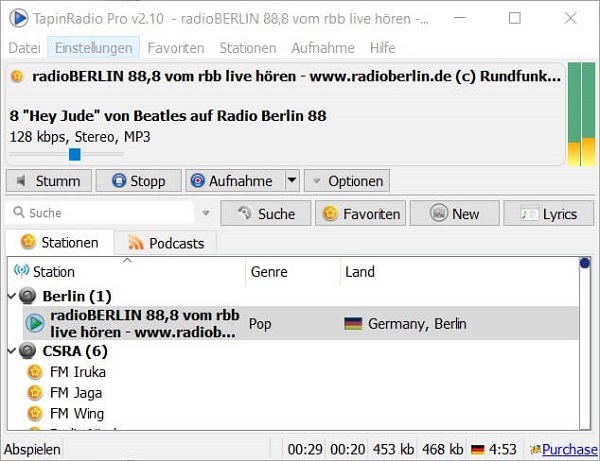Click the Suche button
The width and height of the screenshot is (600, 461).
(266, 213)
